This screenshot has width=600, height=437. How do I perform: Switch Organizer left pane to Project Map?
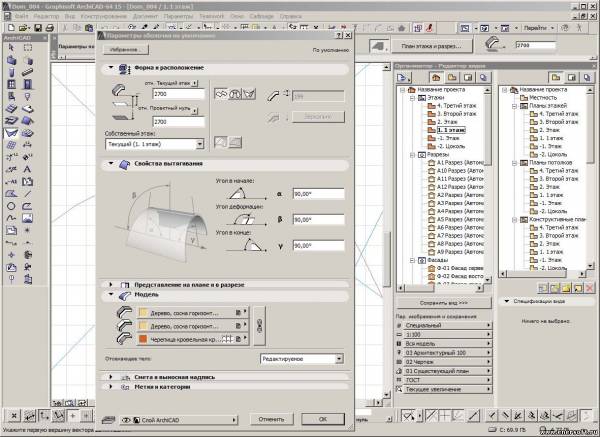pos(436,78)
